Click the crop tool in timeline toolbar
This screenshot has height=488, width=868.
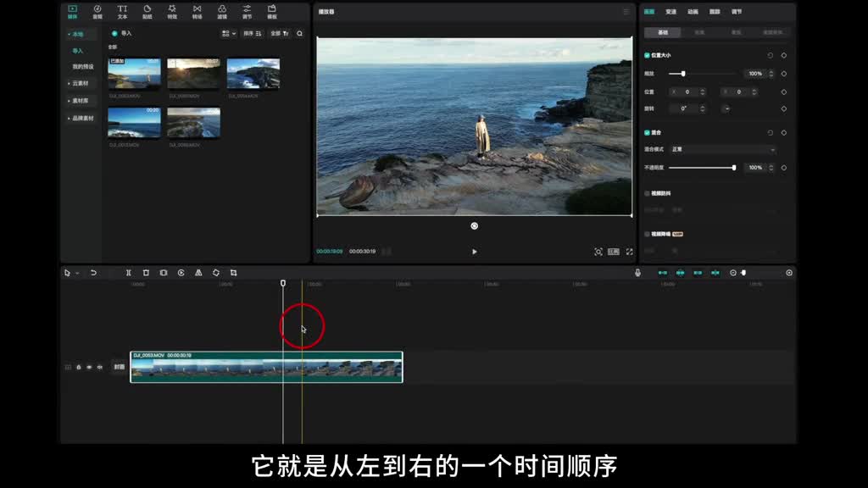tap(233, 273)
